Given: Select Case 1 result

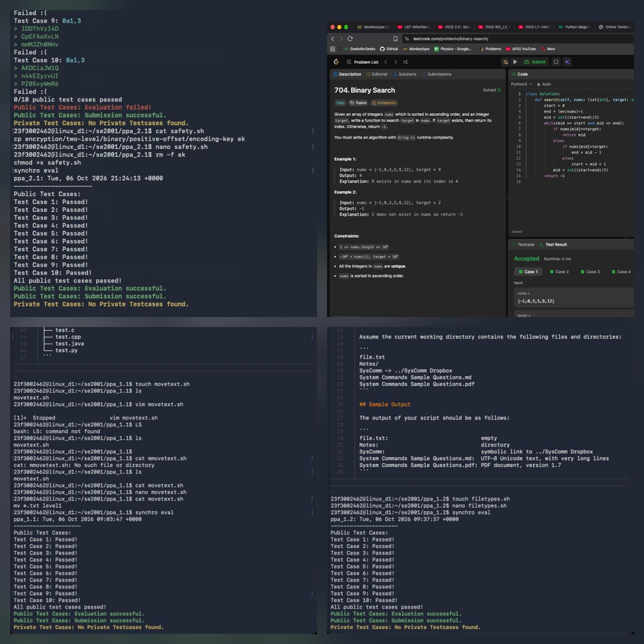Looking at the screenshot, I should [528, 272].
